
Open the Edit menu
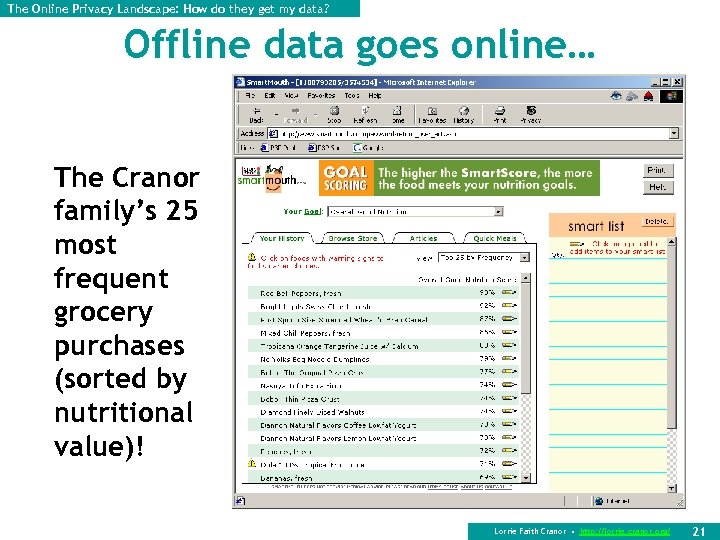pos(270,96)
